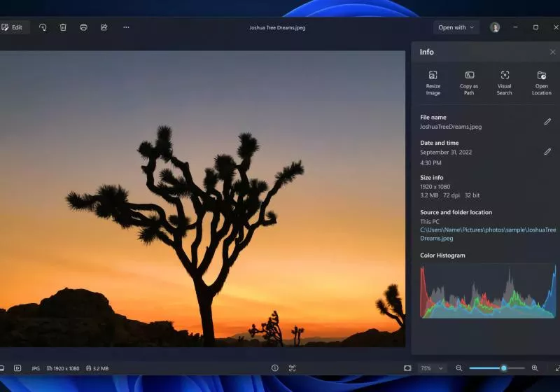Click the Color Histogram graph

pyautogui.click(x=488, y=291)
